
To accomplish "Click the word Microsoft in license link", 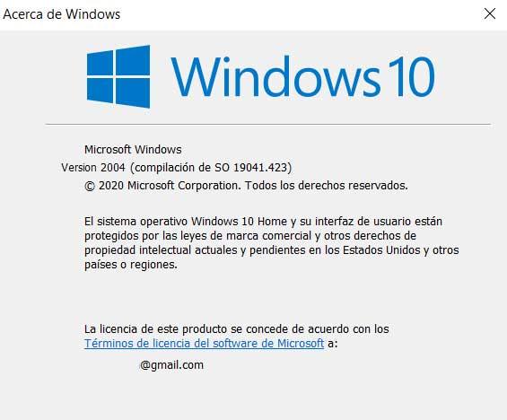I will (301, 343).
